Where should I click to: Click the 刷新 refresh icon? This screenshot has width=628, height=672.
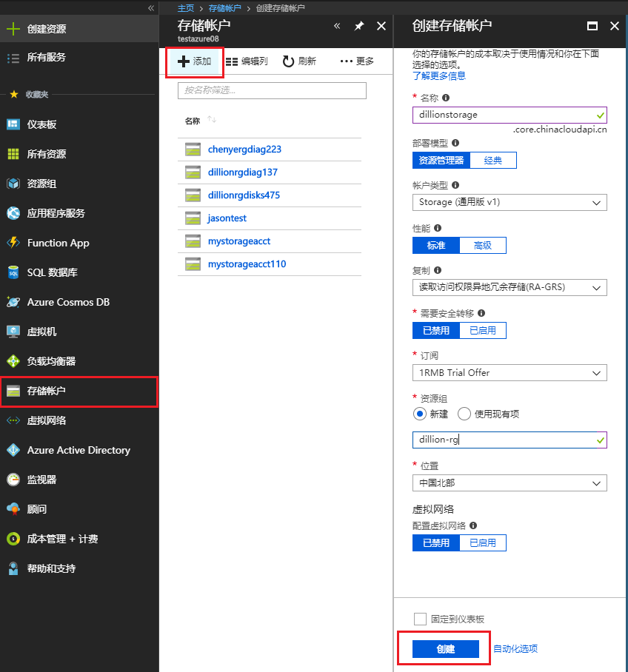(x=289, y=61)
